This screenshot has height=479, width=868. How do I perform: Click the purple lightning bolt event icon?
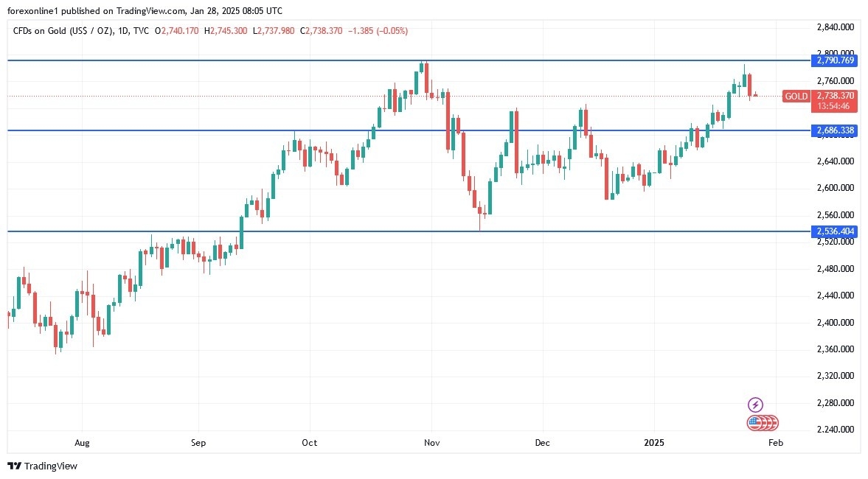(755, 405)
